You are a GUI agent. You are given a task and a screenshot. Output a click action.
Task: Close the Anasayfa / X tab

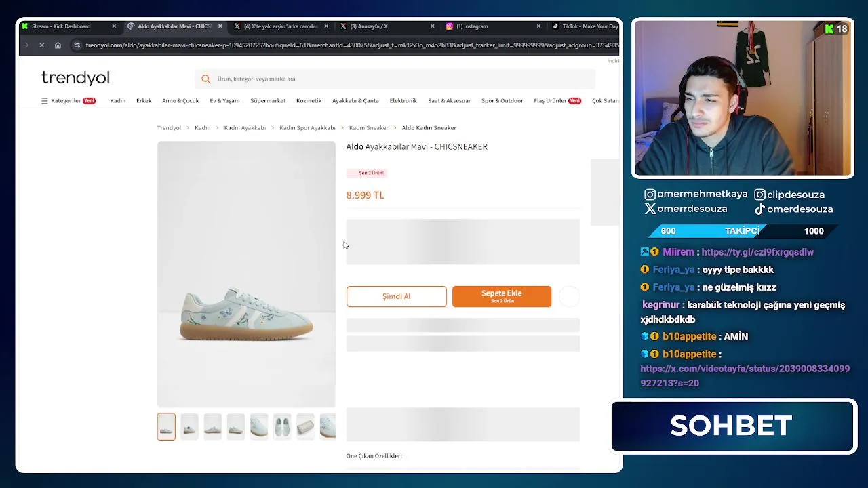pyautogui.click(x=433, y=26)
